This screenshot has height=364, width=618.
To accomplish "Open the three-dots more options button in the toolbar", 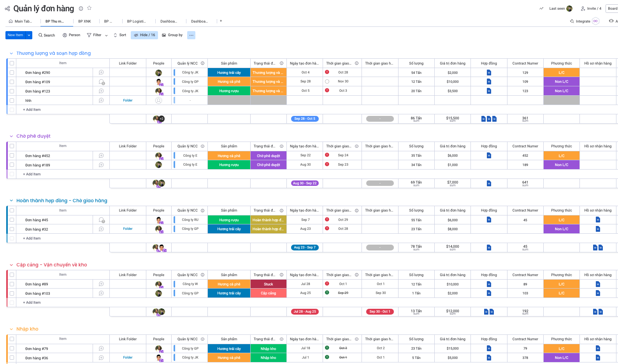I will tap(191, 35).
